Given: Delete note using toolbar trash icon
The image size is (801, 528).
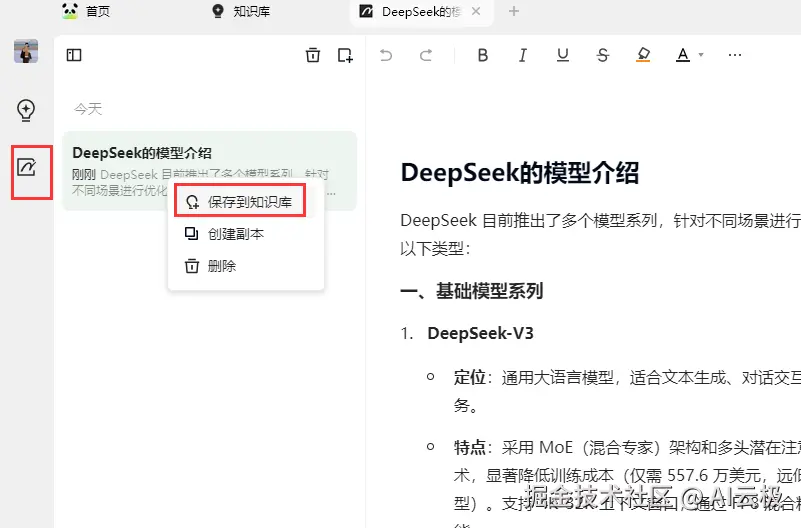Looking at the screenshot, I should click(313, 55).
